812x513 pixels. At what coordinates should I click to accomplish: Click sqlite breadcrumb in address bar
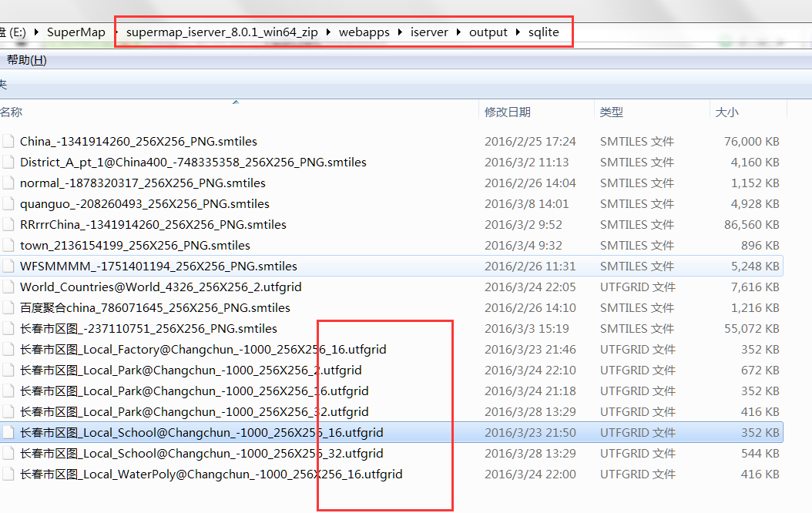tap(544, 32)
